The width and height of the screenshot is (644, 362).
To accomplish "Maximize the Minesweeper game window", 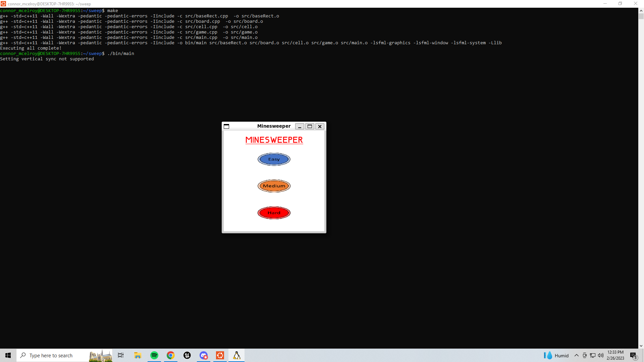I will click(x=310, y=126).
